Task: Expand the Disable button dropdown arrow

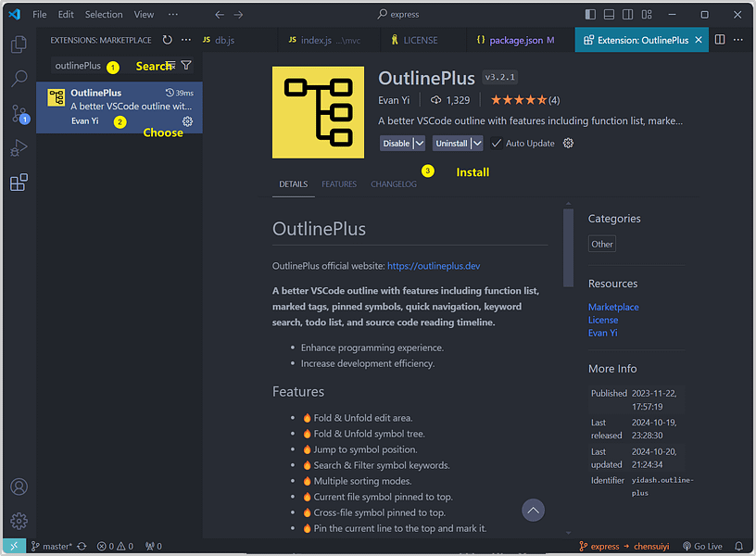Action: pyautogui.click(x=420, y=144)
